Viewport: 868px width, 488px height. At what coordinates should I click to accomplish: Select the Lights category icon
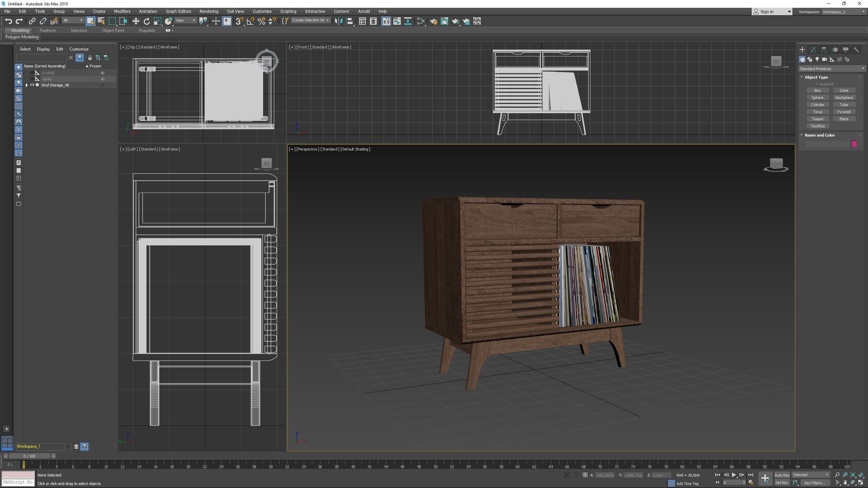pos(817,59)
